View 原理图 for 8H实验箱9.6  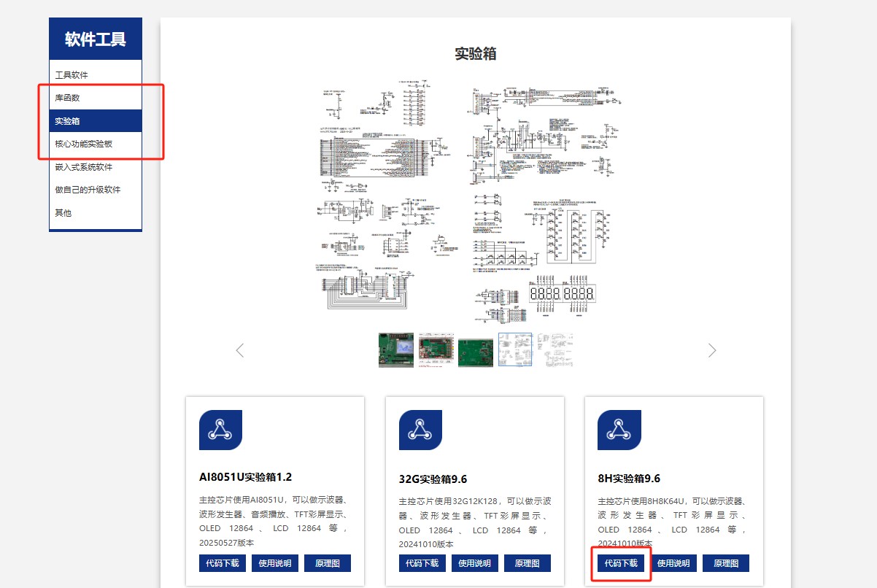[726, 563]
